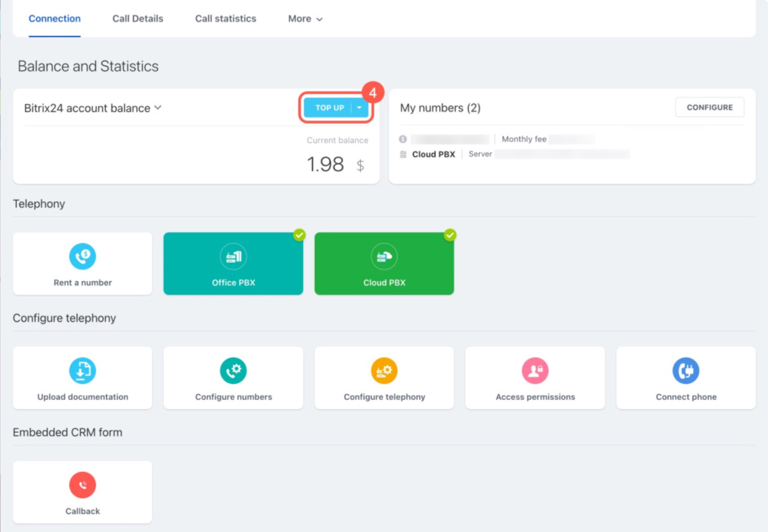The width and height of the screenshot is (768, 532).
Task: Click green checkmark on Office PBX tile
Action: pos(299,235)
